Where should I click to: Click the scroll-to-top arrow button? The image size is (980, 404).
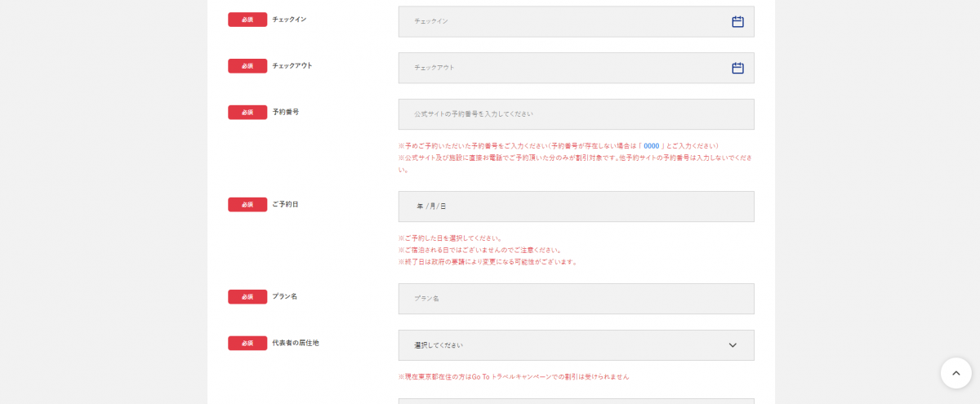click(x=955, y=373)
